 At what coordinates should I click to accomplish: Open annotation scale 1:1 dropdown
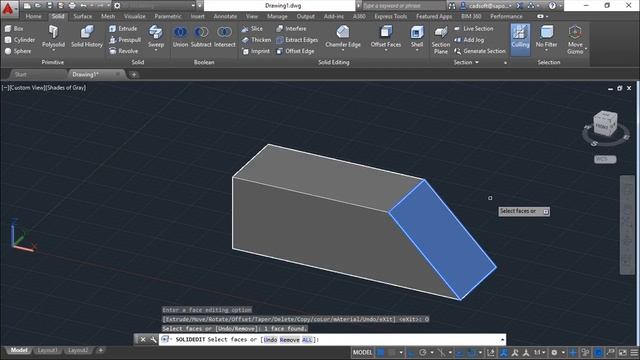coord(540,352)
